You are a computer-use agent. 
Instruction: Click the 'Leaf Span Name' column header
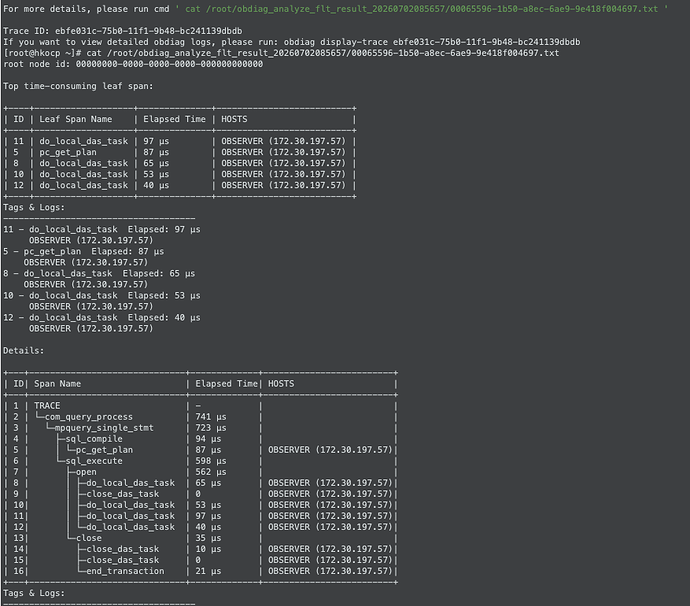(x=76, y=119)
